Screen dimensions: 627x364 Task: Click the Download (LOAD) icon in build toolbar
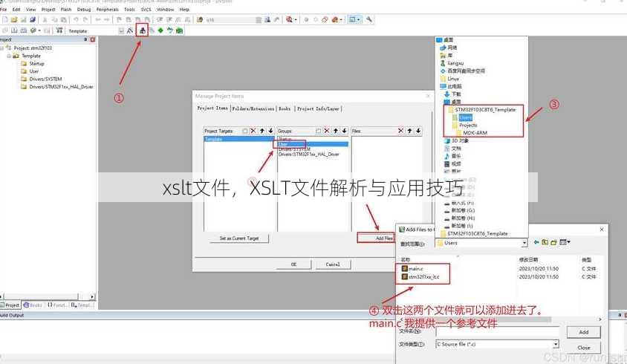(x=59, y=30)
